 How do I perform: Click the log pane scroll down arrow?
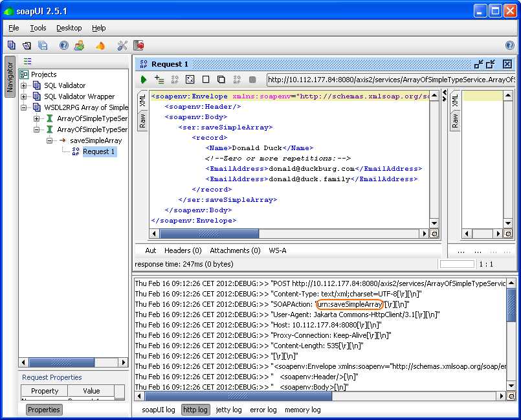point(511,386)
